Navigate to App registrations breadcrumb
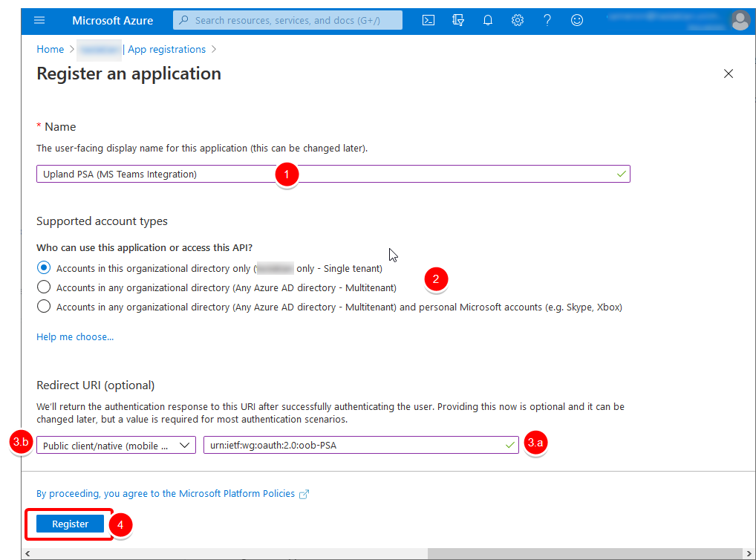 [166, 49]
